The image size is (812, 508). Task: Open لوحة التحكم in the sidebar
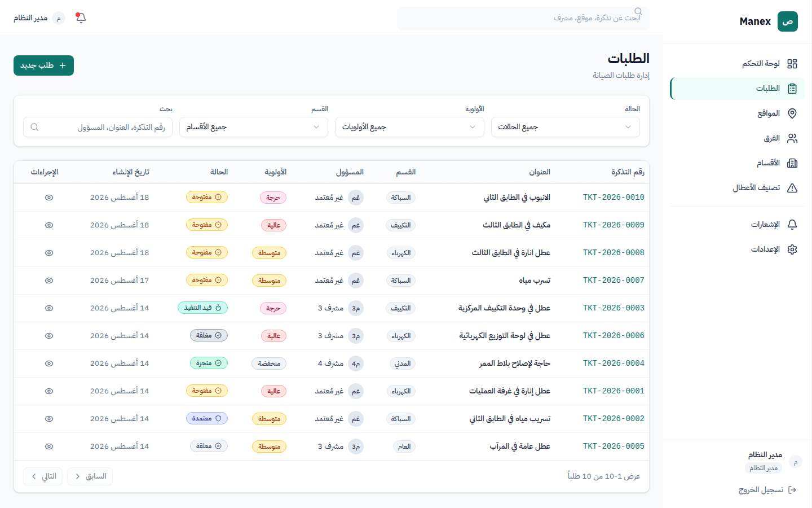[737, 64]
